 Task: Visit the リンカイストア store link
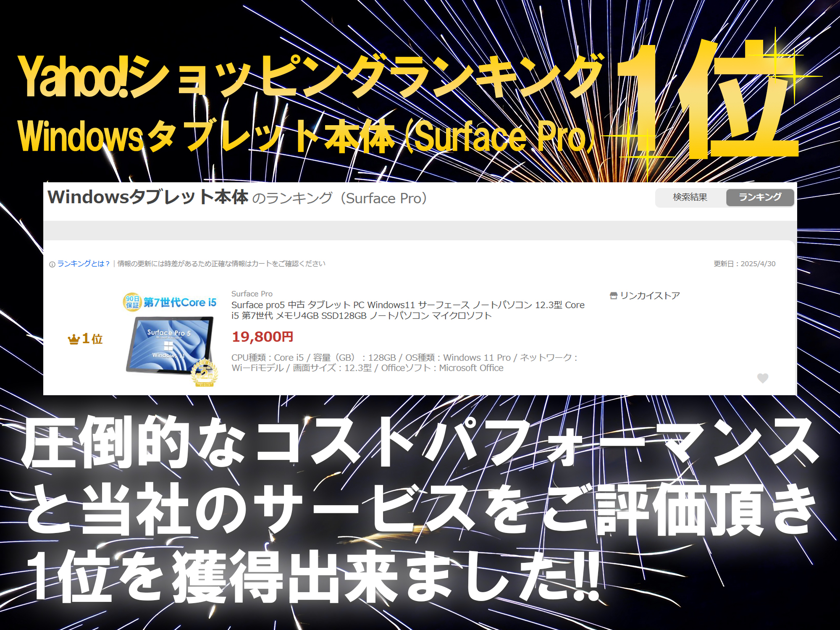[650, 296]
